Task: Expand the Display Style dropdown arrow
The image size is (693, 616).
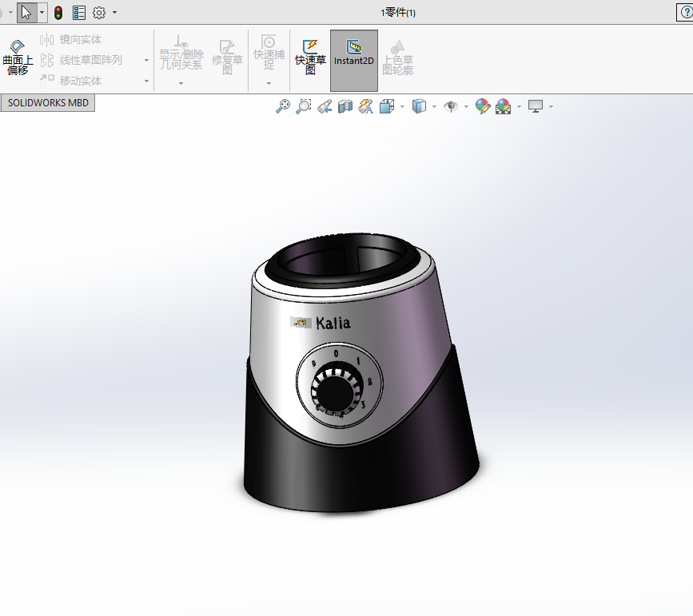Action: [434, 106]
